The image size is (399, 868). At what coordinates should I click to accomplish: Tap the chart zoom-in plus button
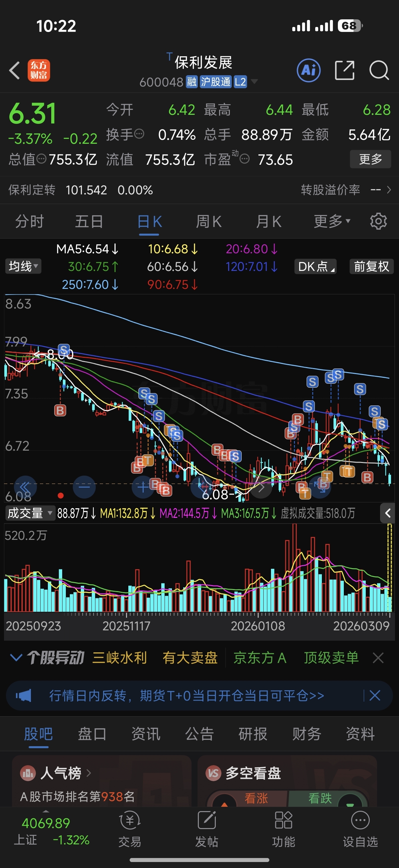pyautogui.click(x=143, y=487)
